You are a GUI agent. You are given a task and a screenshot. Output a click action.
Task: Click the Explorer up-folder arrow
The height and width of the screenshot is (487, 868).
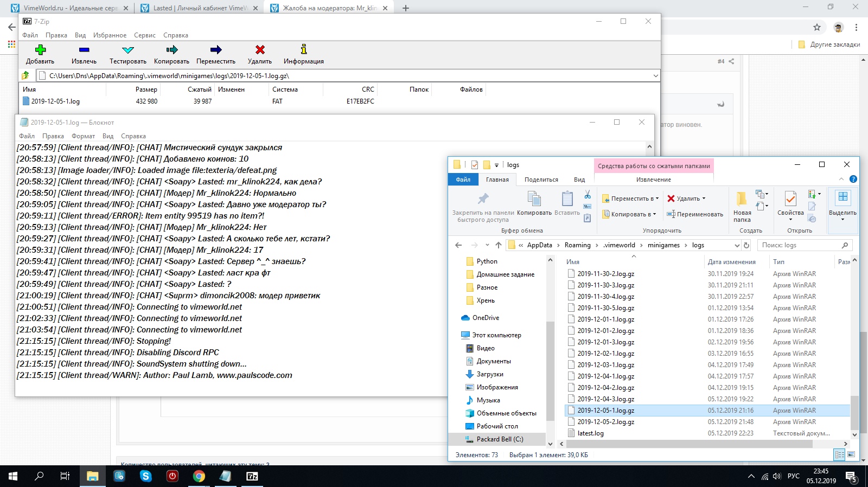point(499,245)
